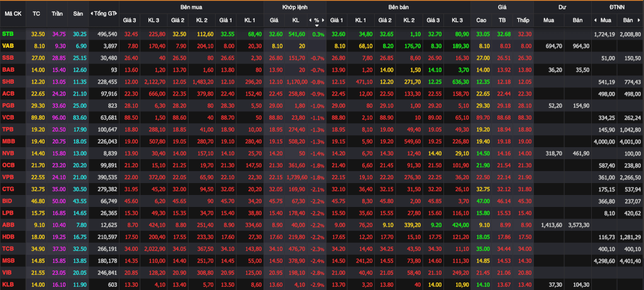
Task: Open the BAB ticker symbol
Action: tap(8, 70)
